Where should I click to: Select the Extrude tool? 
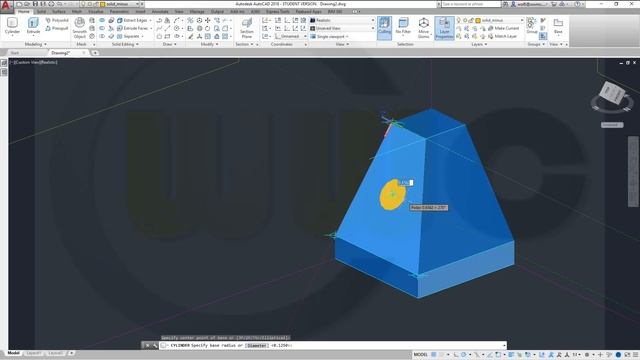tap(33, 26)
